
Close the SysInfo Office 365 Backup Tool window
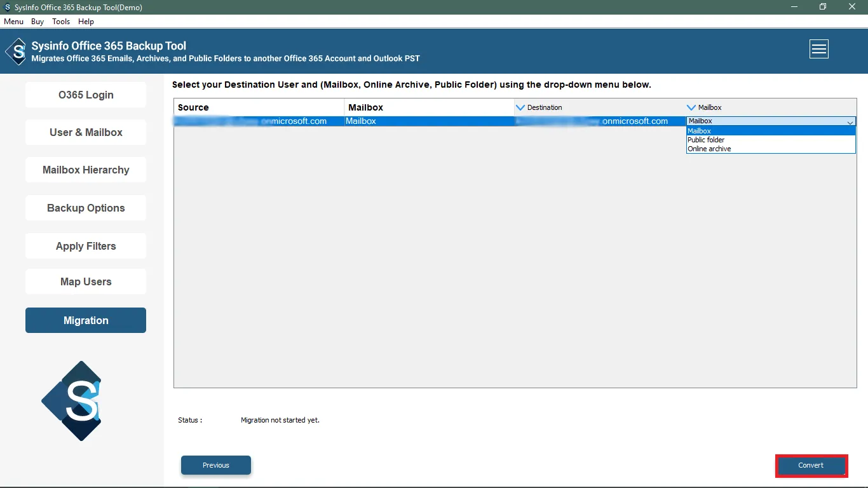[852, 7]
